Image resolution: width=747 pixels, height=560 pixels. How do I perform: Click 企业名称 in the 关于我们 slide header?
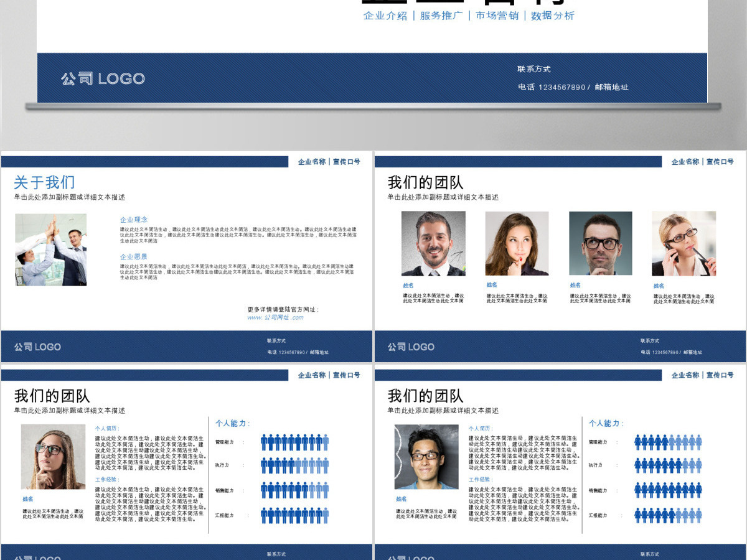tap(312, 162)
